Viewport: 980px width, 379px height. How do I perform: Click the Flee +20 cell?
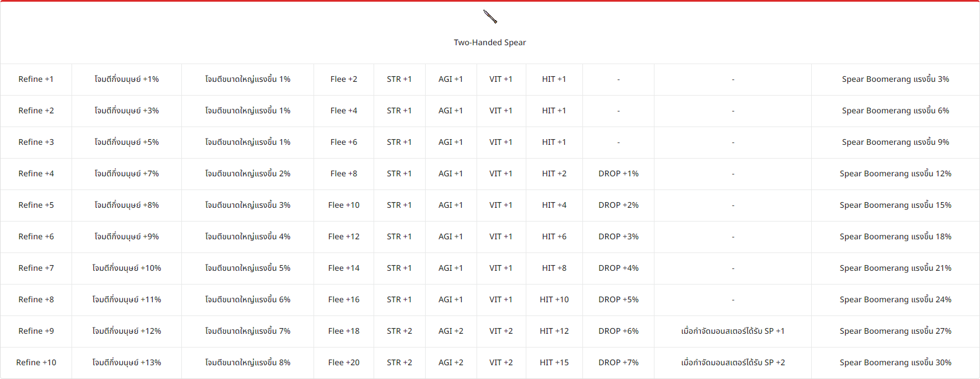click(x=344, y=362)
